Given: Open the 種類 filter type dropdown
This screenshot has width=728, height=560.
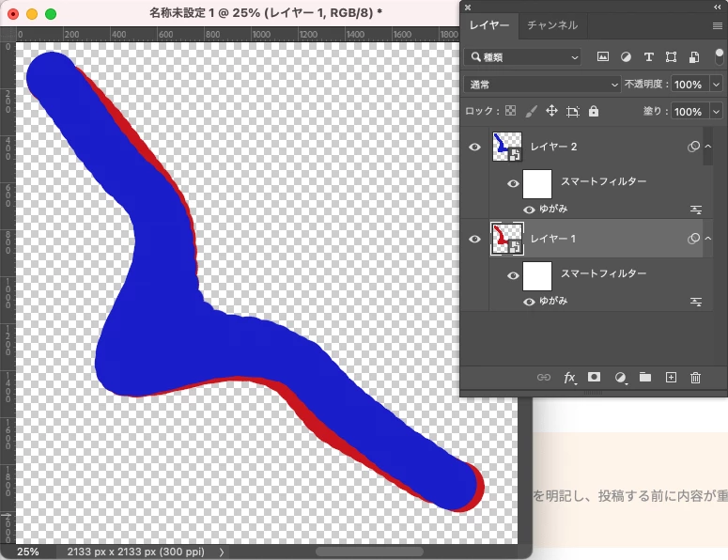Looking at the screenshot, I should click(x=522, y=57).
